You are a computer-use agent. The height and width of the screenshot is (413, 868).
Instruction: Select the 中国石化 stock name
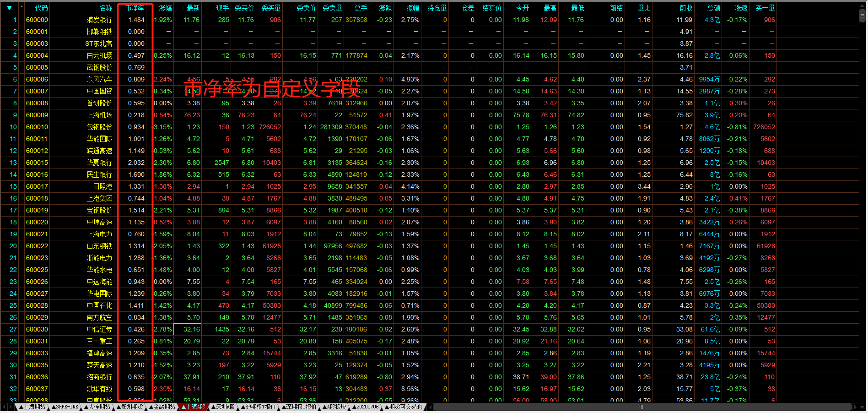pyautogui.click(x=99, y=305)
